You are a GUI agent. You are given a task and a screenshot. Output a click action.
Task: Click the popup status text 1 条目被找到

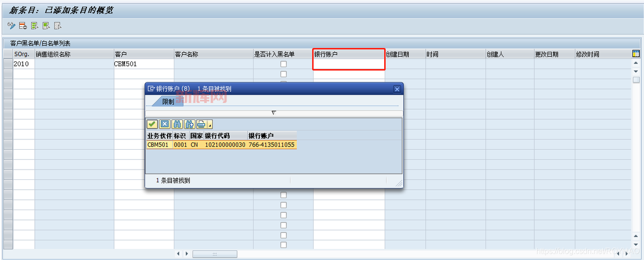tap(173, 180)
